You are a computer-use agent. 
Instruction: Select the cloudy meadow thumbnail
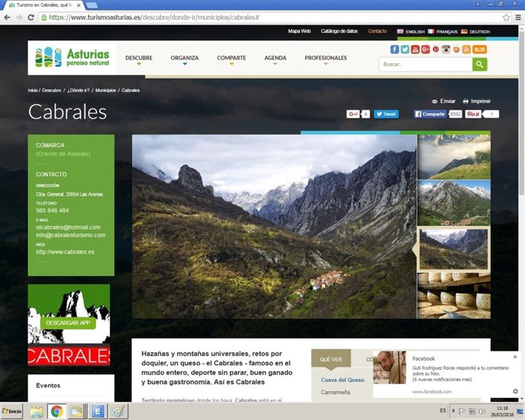454,157
